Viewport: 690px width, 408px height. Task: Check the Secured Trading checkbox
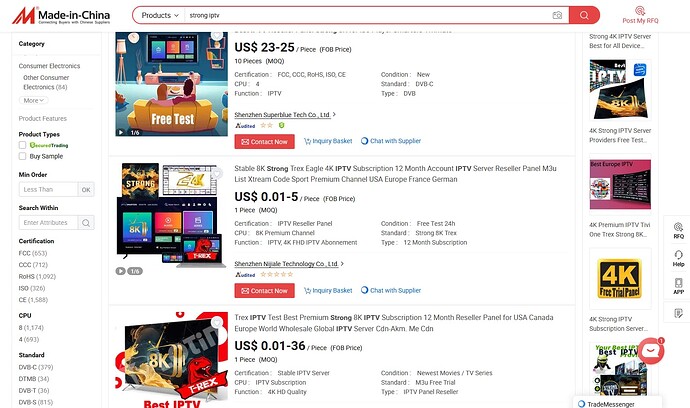(x=22, y=145)
